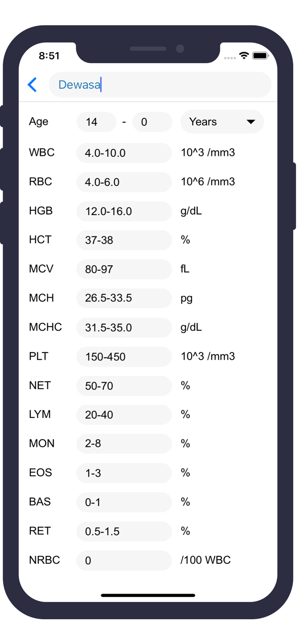Expand the age unit picker to change units
This screenshot has height=644, width=298.
click(x=252, y=122)
